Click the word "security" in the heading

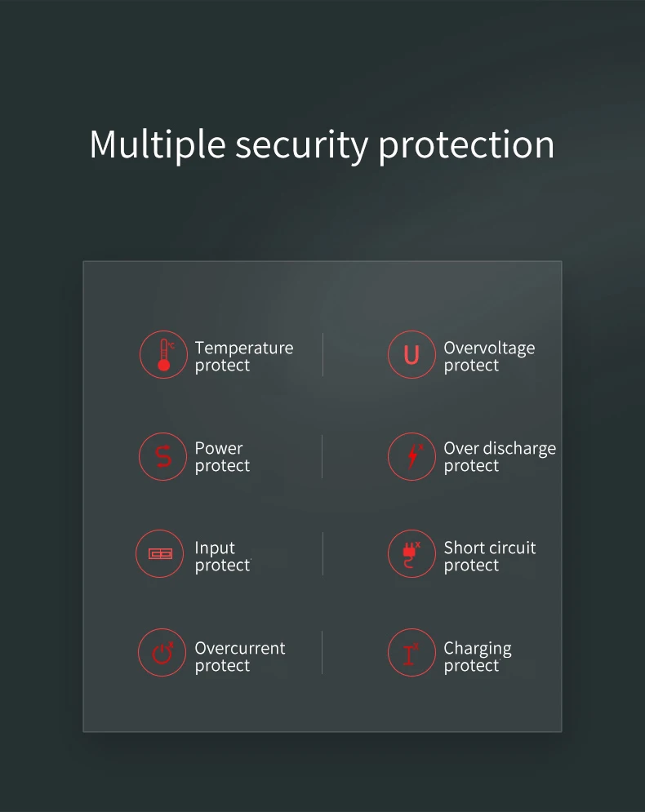point(301,144)
